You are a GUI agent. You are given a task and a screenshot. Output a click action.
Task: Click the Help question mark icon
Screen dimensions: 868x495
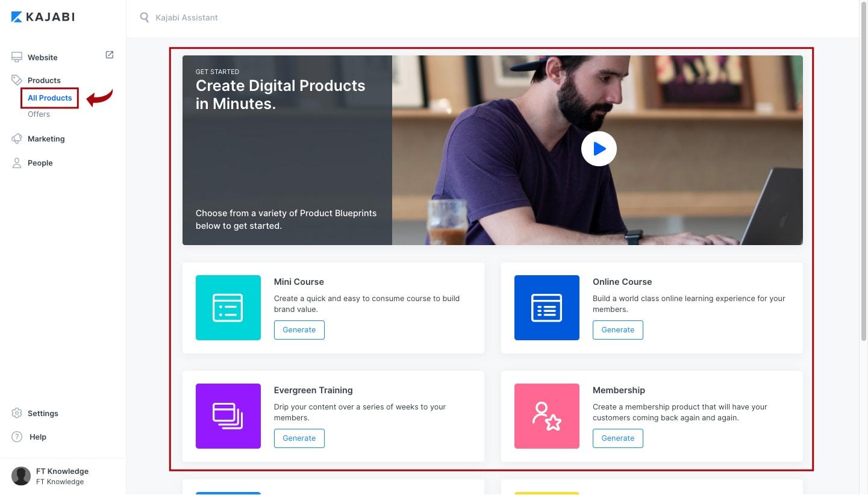pyautogui.click(x=16, y=437)
